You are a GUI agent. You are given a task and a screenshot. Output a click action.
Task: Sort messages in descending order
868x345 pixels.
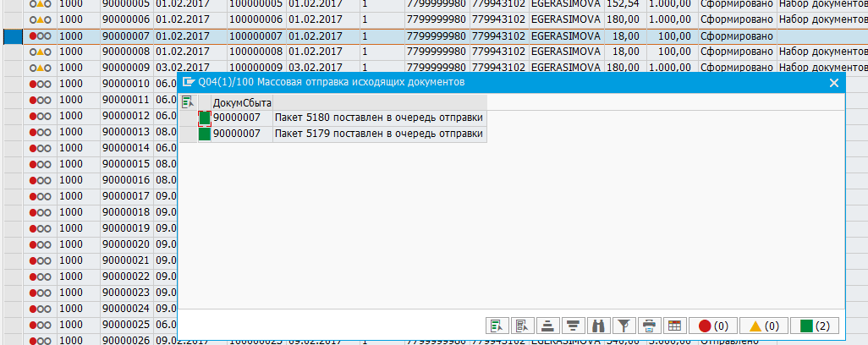573,326
